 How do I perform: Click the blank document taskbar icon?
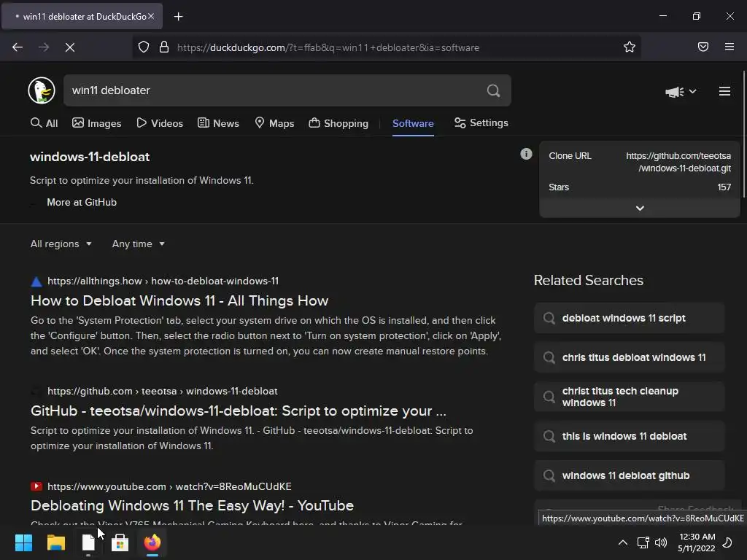point(88,542)
